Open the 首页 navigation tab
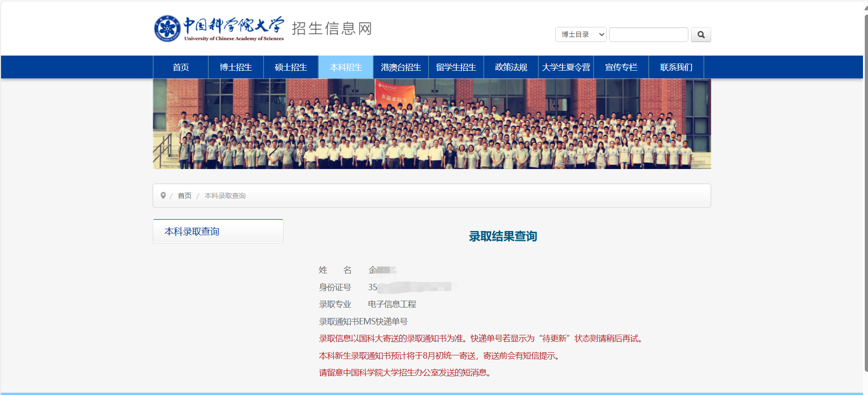This screenshot has width=868, height=395. point(181,67)
